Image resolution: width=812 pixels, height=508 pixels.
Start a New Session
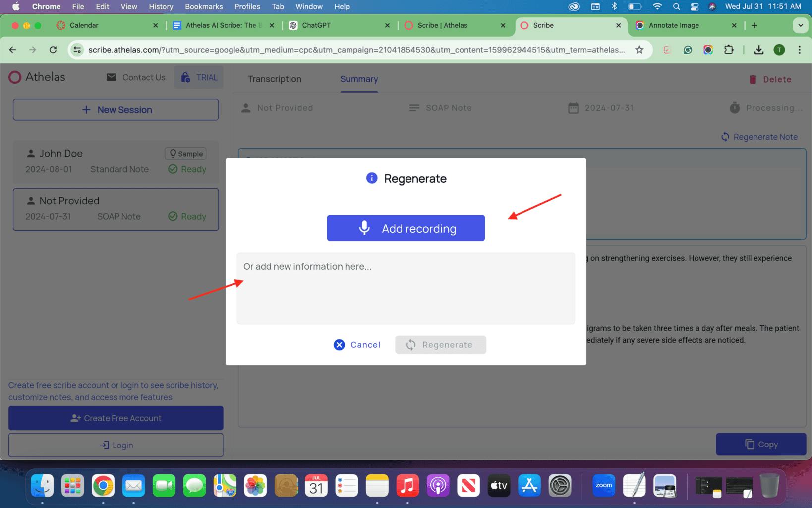116,110
